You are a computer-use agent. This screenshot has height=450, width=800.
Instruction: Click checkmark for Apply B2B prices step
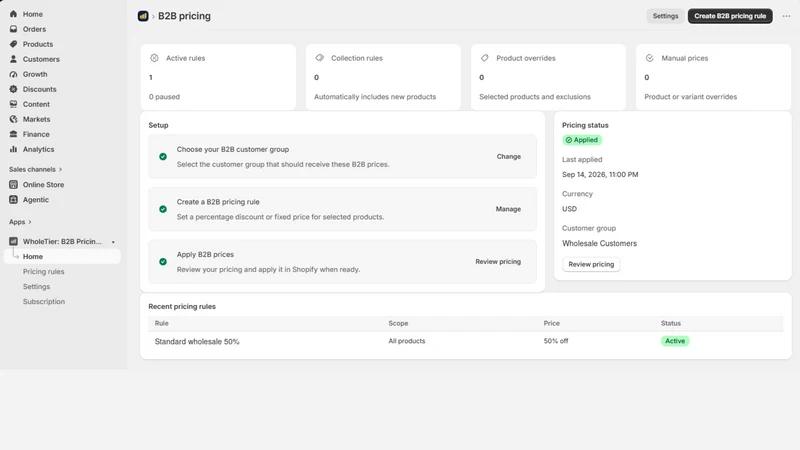[163, 262]
